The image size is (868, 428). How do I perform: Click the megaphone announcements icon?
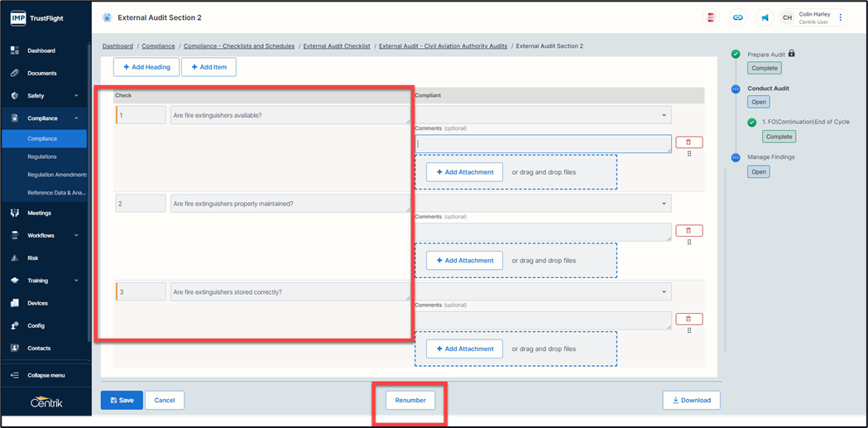coord(765,17)
